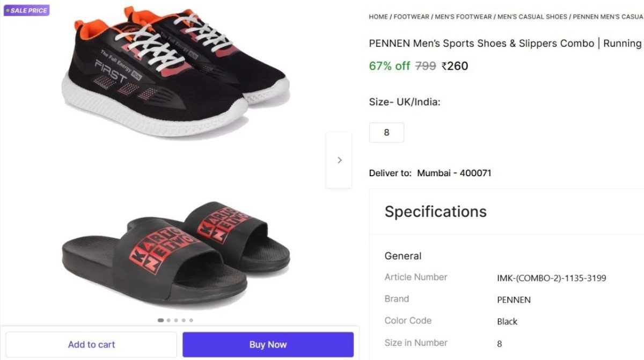
Task: Select size 8 for UK/India
Action: [386, 132]
